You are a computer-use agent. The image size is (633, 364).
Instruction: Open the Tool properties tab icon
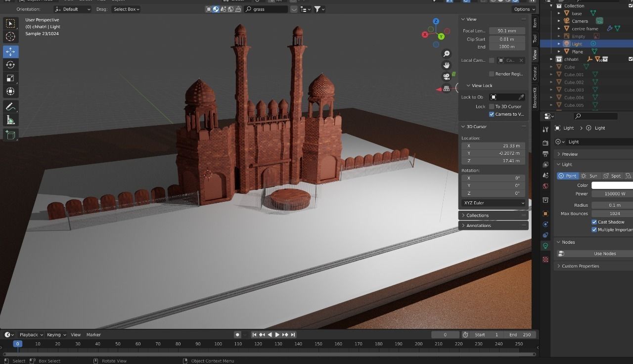point(545,130)
